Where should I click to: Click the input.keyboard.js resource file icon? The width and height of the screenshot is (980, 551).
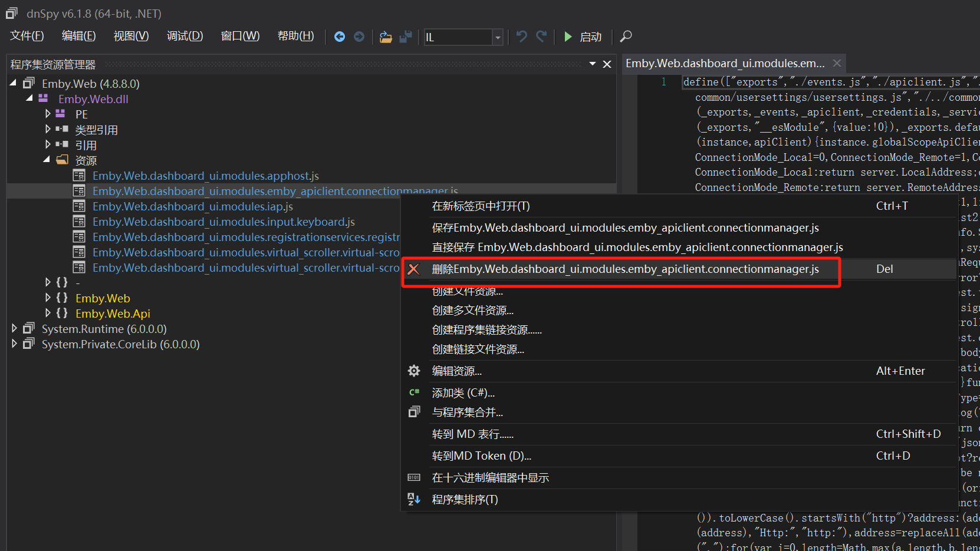pos(79,221)
